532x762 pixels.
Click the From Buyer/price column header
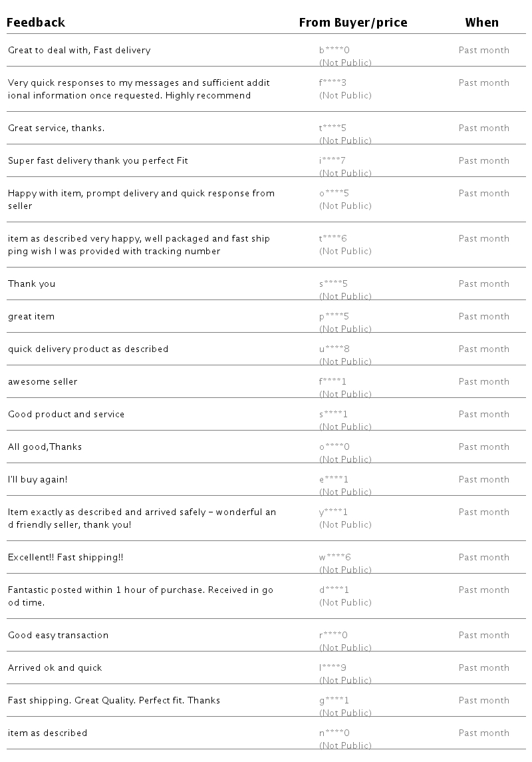tap(352, 23)
